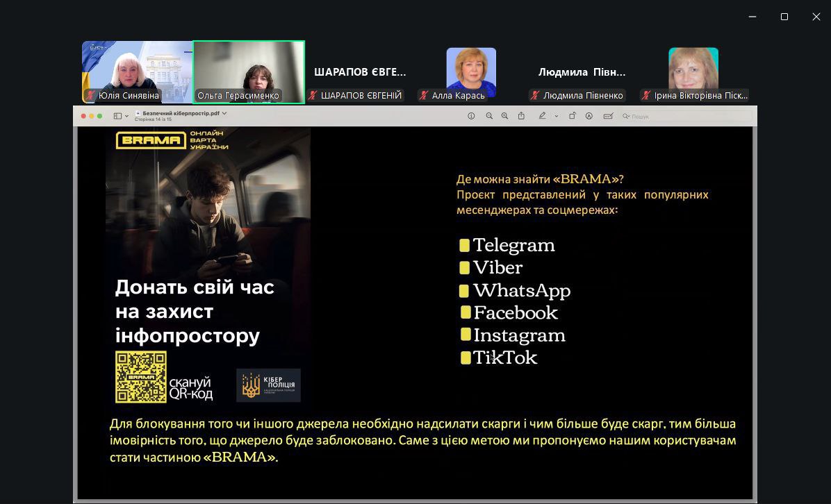Select Юлія Синявіна's video thumbnail
Image resolution: width=831 pixels, height=504 pixels.
(137, 72)
